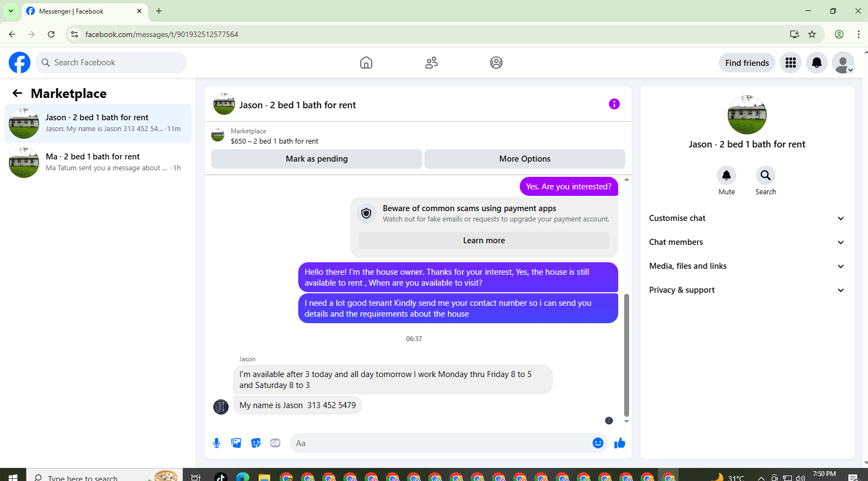This screenshot has width=868, height=481.
Task: Bookmark this page with the star icon
Action: 812,34
